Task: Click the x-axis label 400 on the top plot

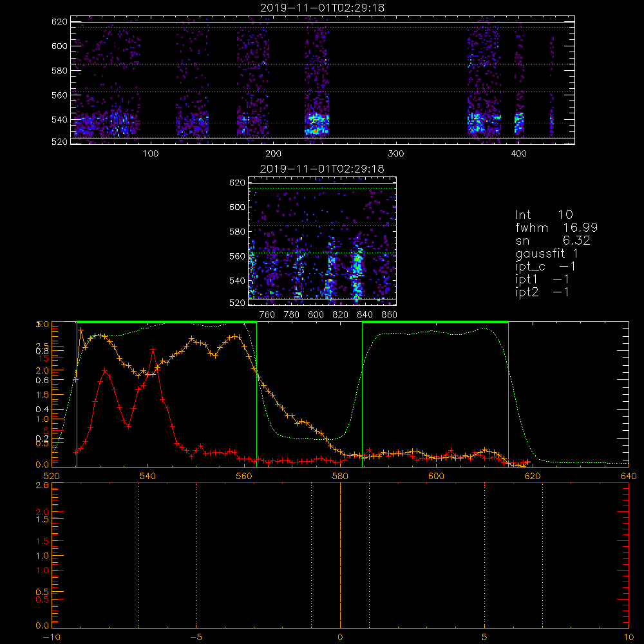Action: click(x=518, y=154)
